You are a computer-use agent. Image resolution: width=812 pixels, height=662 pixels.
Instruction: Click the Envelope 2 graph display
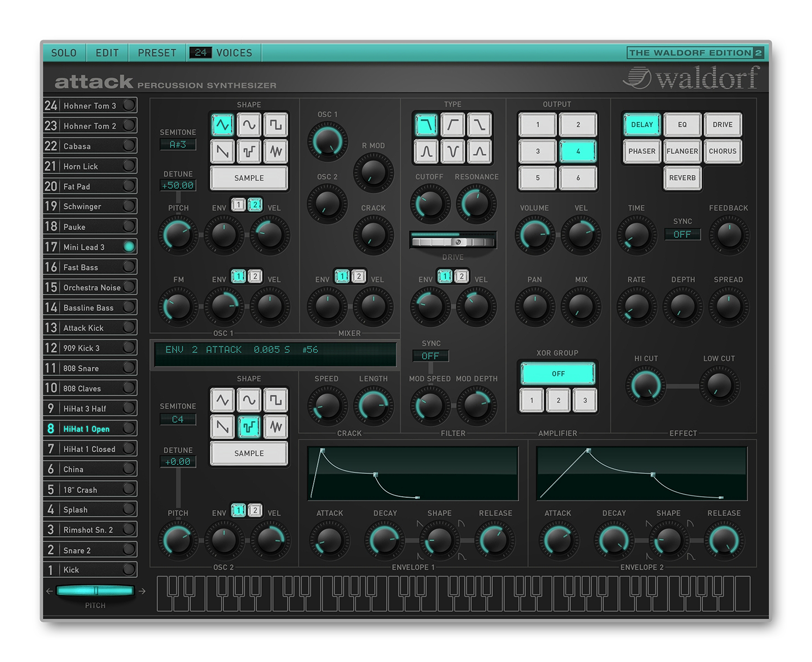[641, 473]
